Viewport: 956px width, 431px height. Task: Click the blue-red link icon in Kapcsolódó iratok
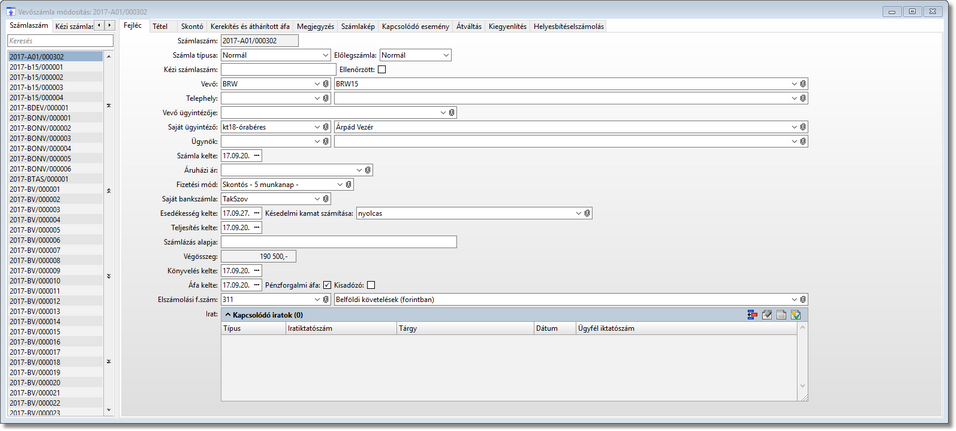pyautogui.click(x=753, y=315)
